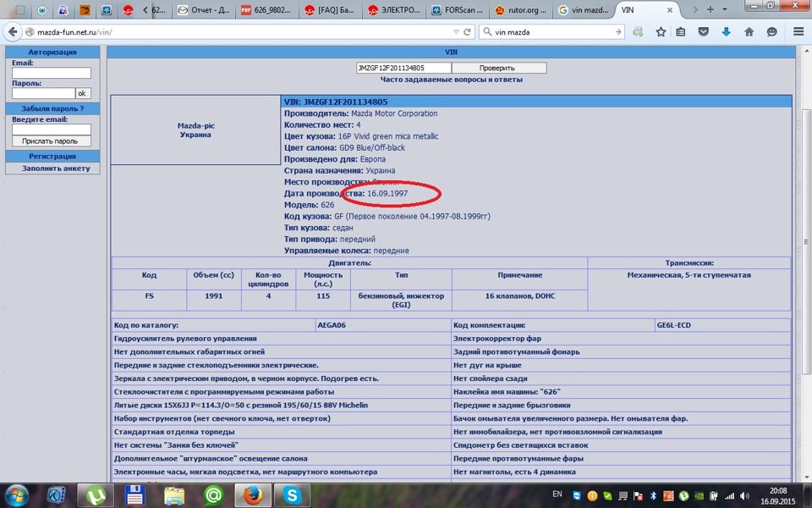Open a new tab with the plus button
Image resolution: width=812 pixels, height=508 pixels.
click(710, 10)
